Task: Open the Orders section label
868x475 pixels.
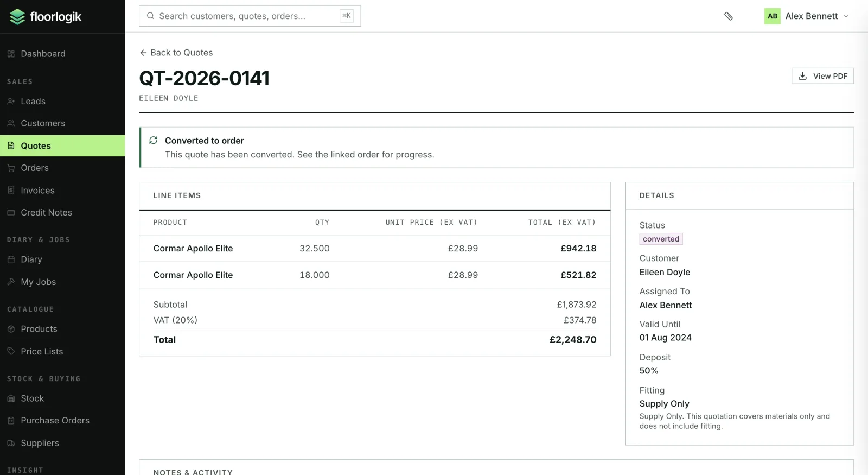Action: pos(35,168)
